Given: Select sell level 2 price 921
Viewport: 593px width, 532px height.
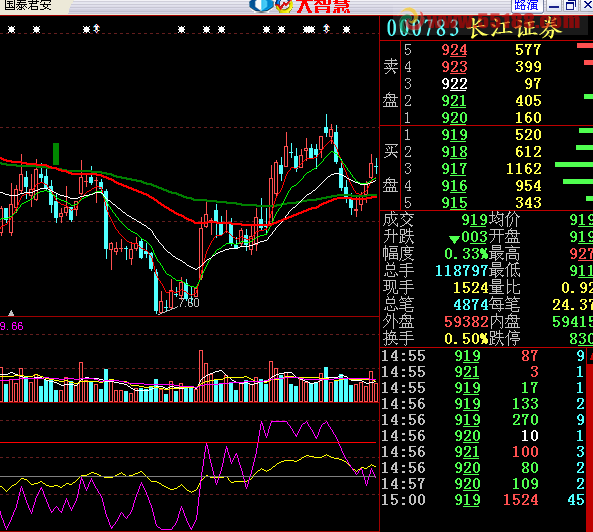Looking at the screenshot, I should pyautogui.click(x=454, y=101).
